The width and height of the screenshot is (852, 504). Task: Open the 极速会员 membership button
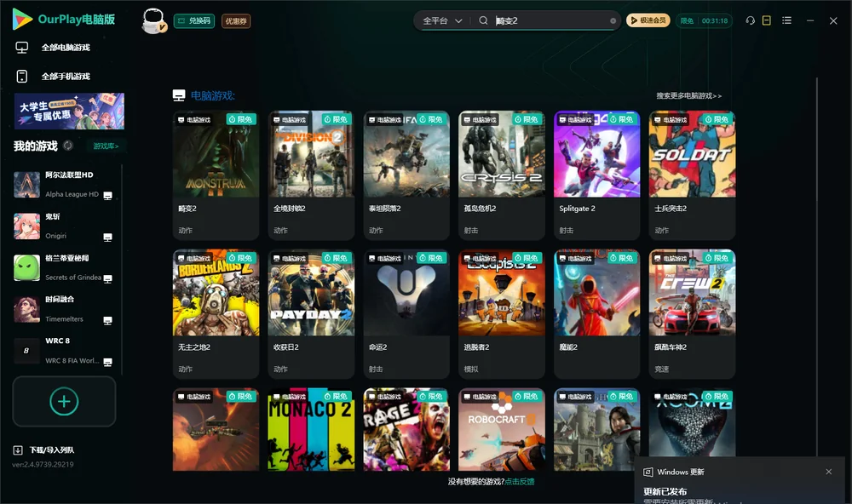(648, 20)
